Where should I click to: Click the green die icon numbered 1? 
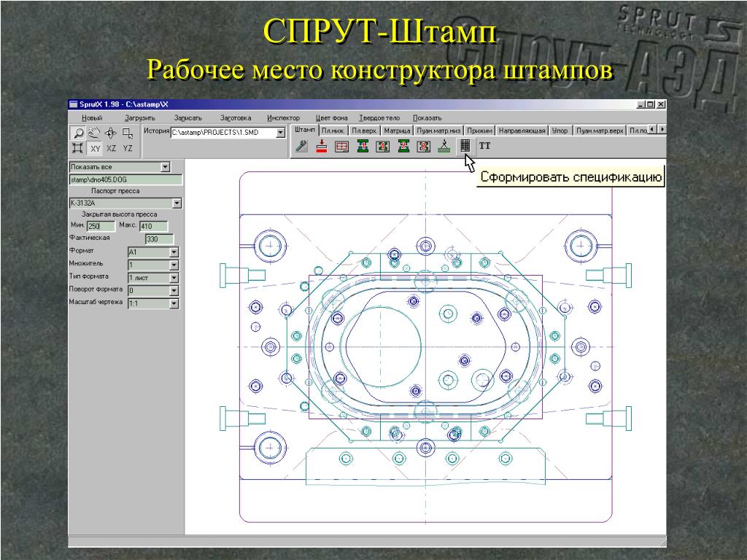click(363, 146)
